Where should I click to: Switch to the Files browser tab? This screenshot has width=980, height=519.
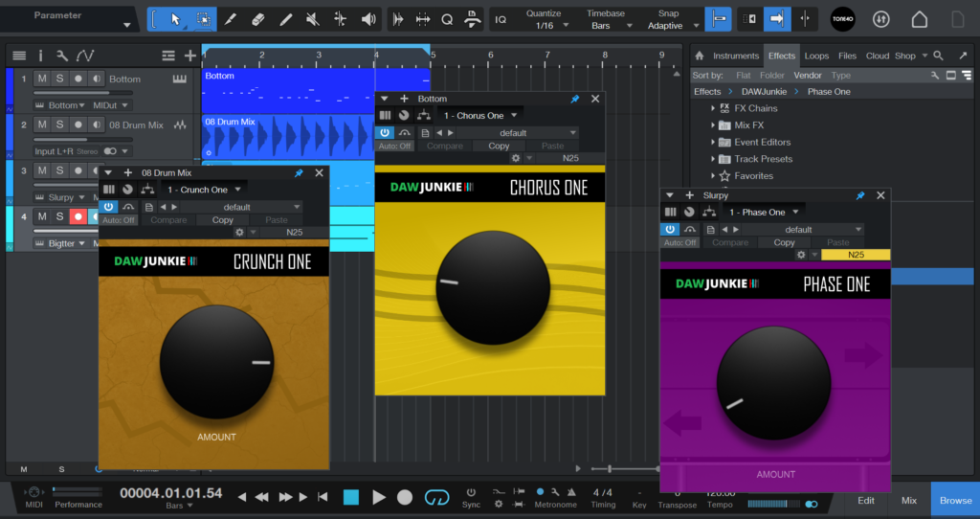(x=847, y=56)
